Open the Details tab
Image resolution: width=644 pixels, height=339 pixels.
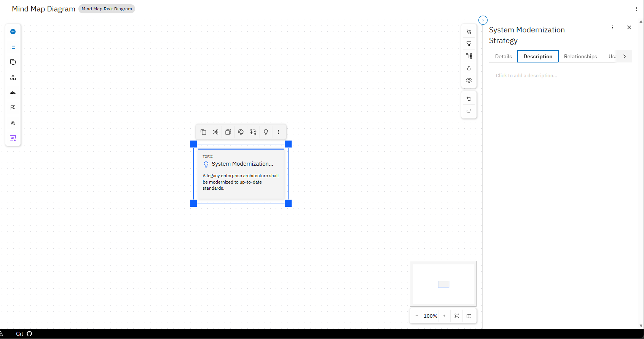(503, 56)
